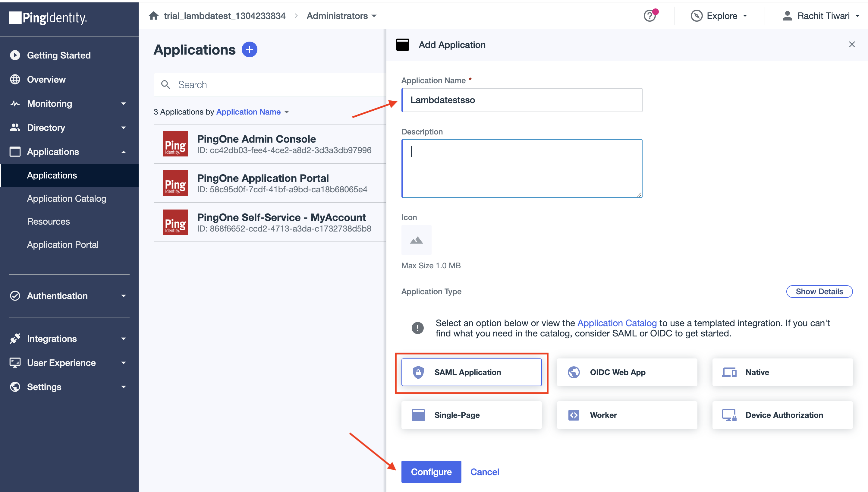This screenshot has width=868, height=492.
Task: Click the Getting Started play icon
Action: 15,55
